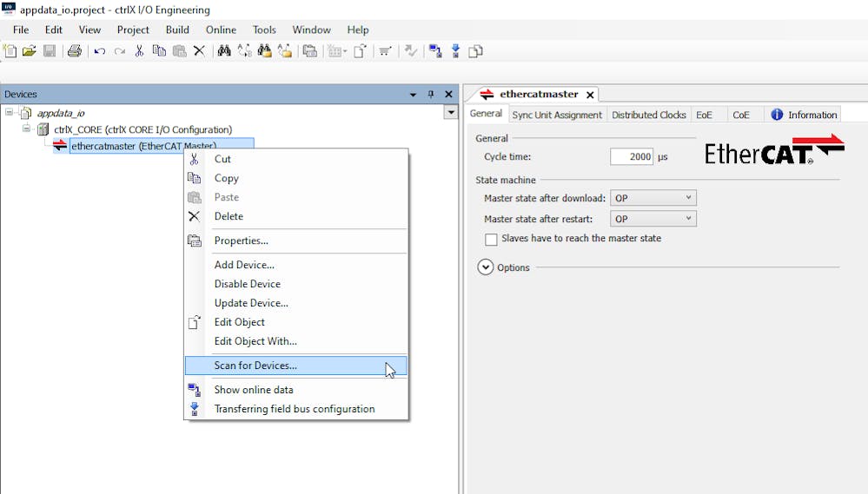Choose 'Transferring field bus configuration' menu entry

coord(296,409)
